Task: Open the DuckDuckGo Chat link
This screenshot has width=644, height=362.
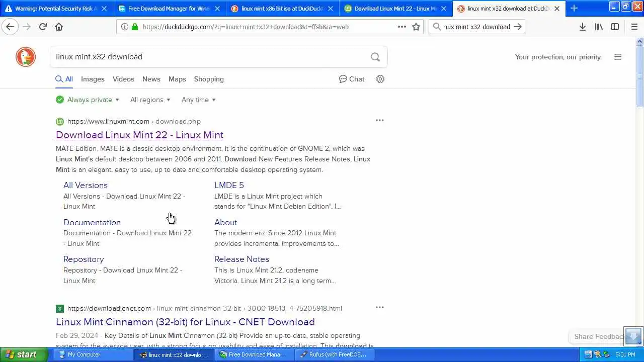Action: (352, 79)
